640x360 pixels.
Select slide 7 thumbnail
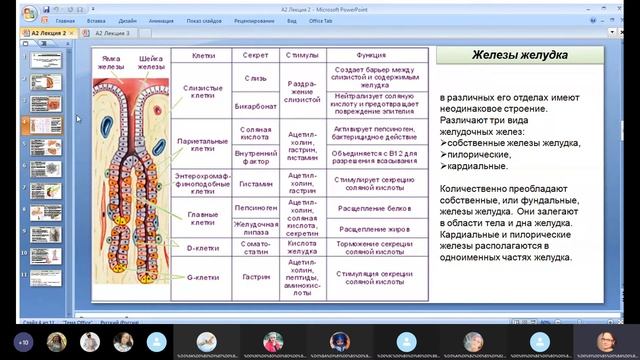46,191
